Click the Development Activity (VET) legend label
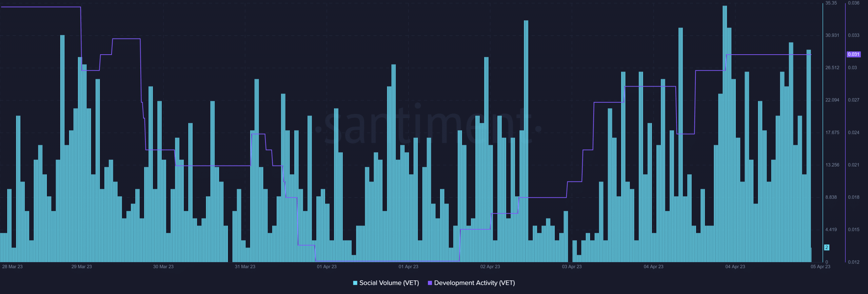 click(474, 283)
